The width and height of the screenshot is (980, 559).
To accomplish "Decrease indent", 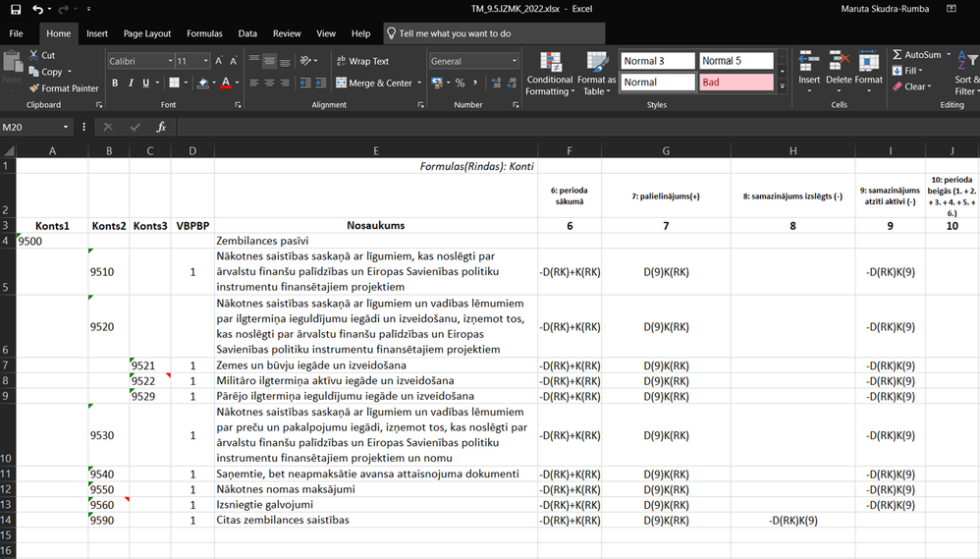I will coord(305,83).
